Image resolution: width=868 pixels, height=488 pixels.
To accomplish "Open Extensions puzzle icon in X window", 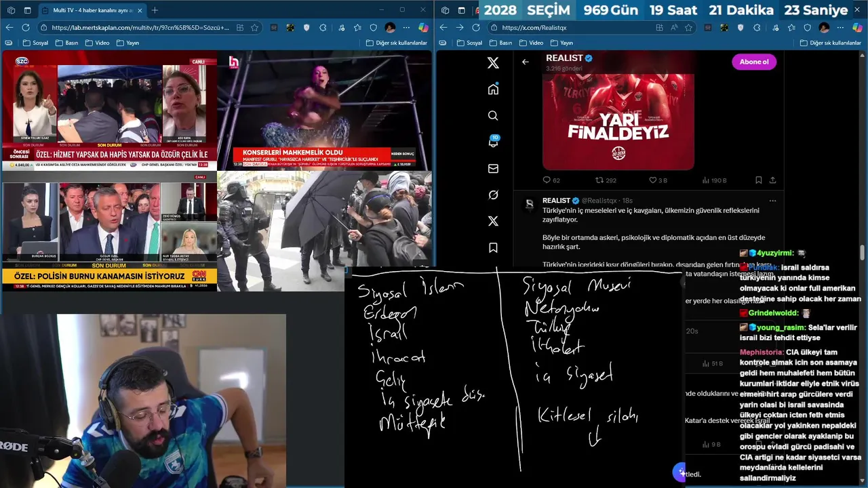I will (x=757, y=28).
